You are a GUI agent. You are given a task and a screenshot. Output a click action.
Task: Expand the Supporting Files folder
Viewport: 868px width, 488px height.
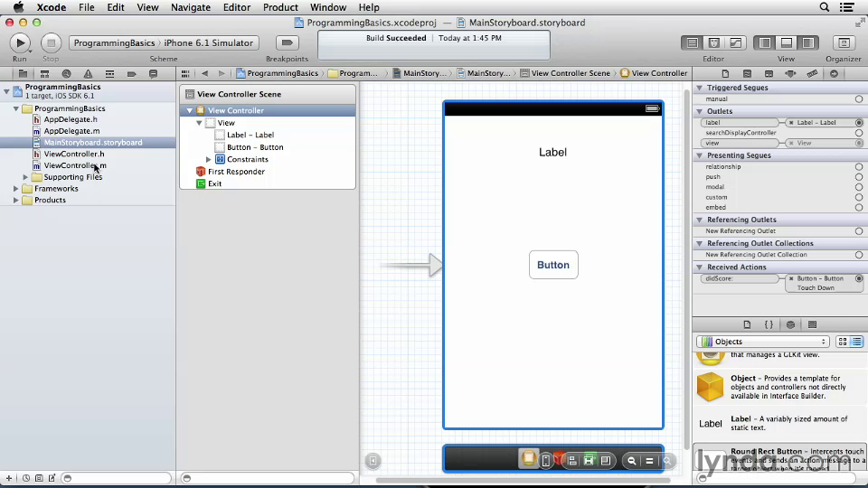pos(25,177)
